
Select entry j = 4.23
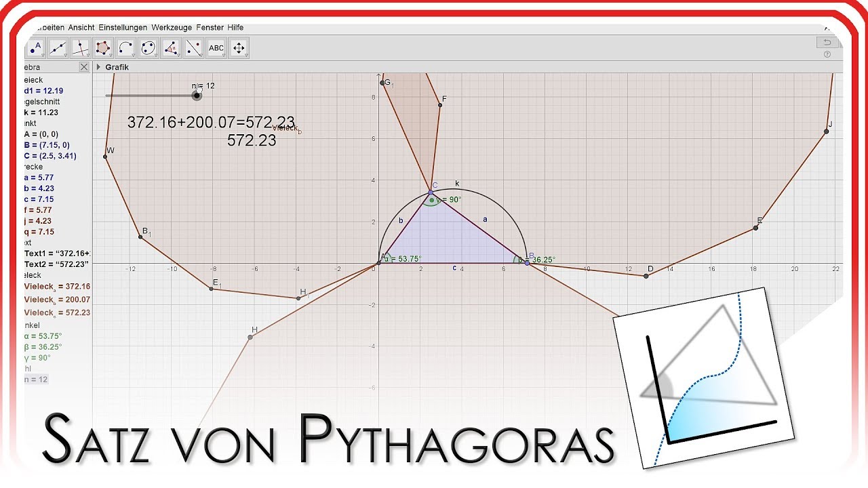tap(38, 221)
